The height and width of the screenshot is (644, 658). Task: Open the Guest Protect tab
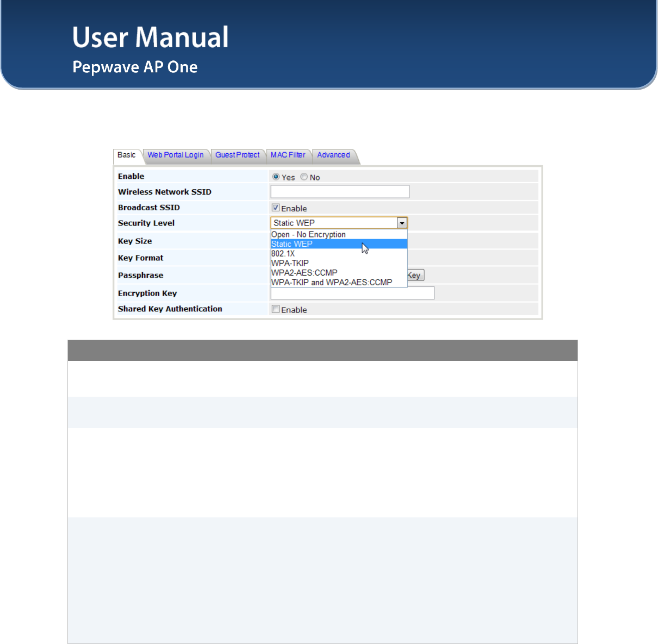238,155
